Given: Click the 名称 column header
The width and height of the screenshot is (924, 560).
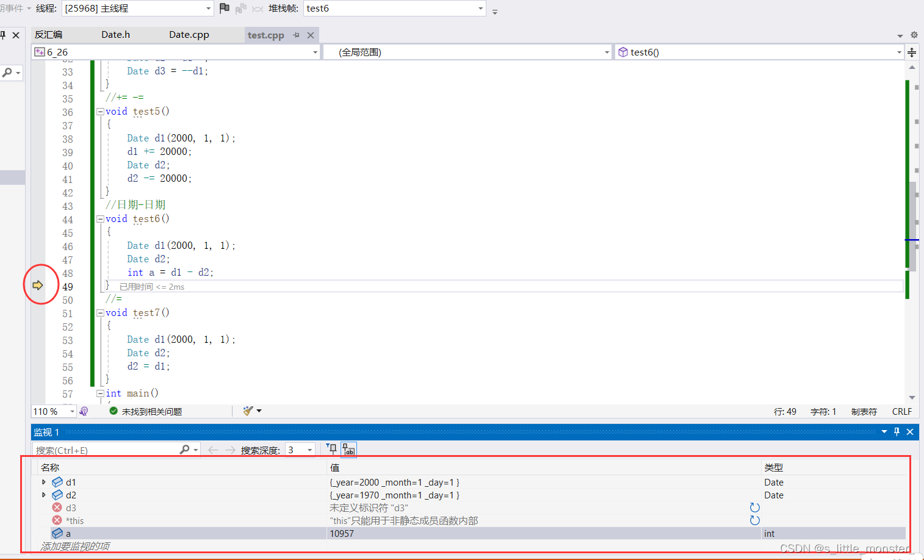Looking at the screenshot, I should click(x=50, y=467).
